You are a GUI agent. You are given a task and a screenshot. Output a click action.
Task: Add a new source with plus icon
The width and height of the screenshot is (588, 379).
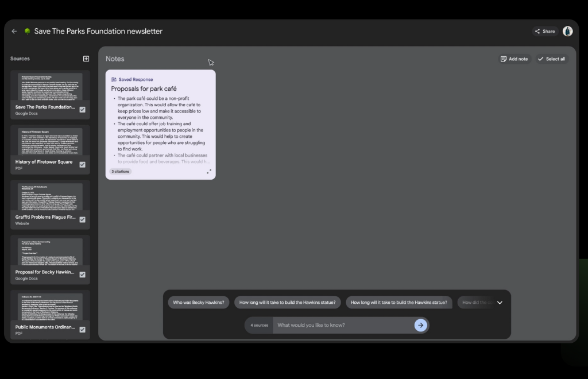click(x=86, y=59)
